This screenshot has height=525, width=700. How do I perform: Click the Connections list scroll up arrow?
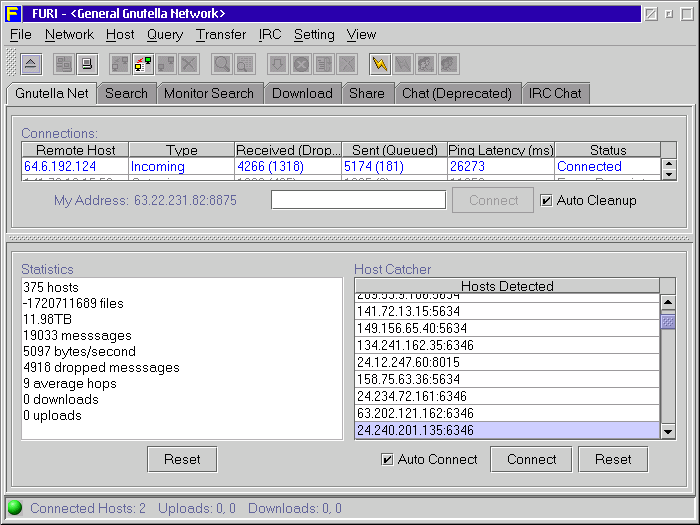pos(669,164)
